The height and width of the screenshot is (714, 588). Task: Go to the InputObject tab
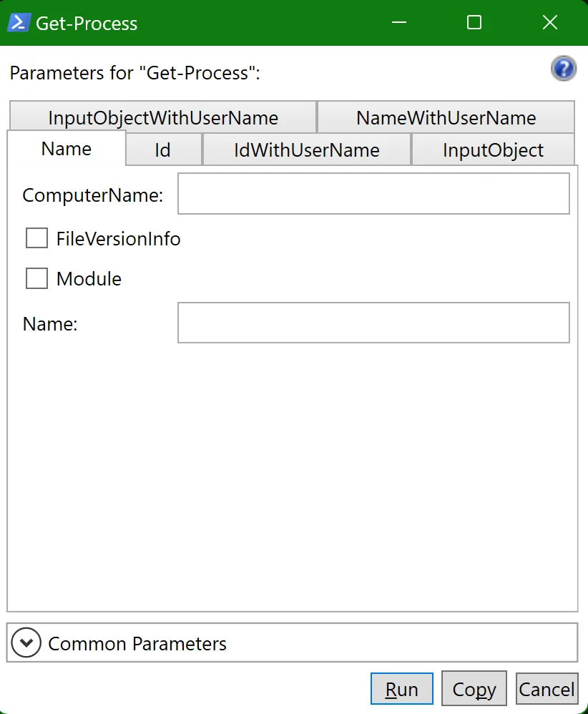(x=493, y=150)
